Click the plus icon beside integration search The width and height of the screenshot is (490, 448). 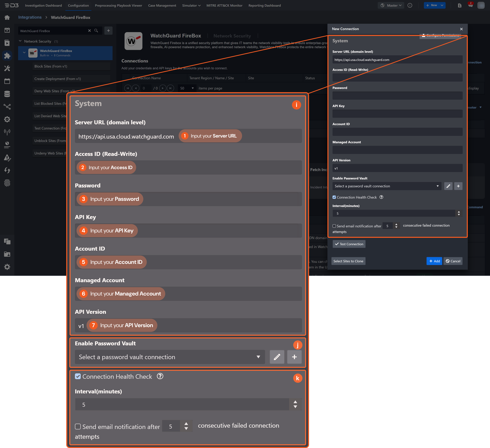click(108, 31)
